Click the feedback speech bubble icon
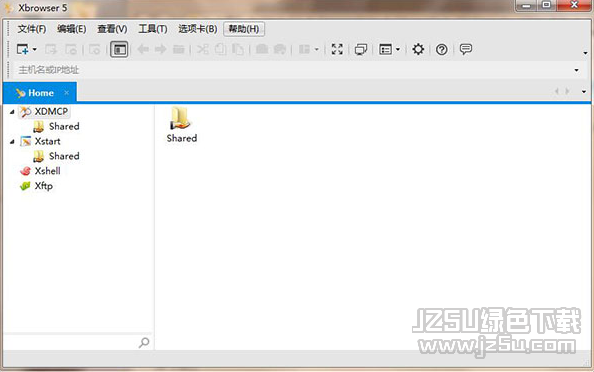The height and width of the screenshot is (372, 594). coord(466,49)
